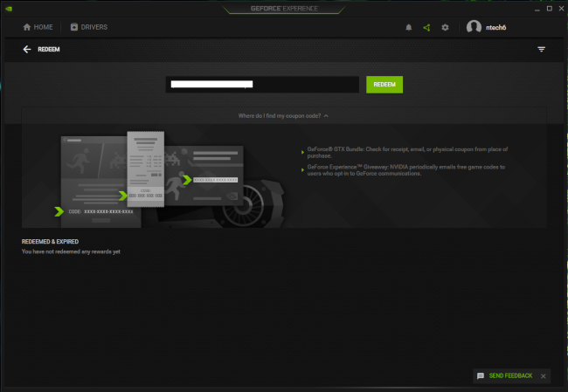
Task: Click the NVIDIA logo in the title bar
Action: pyautogui.click(x=9, y=9)
